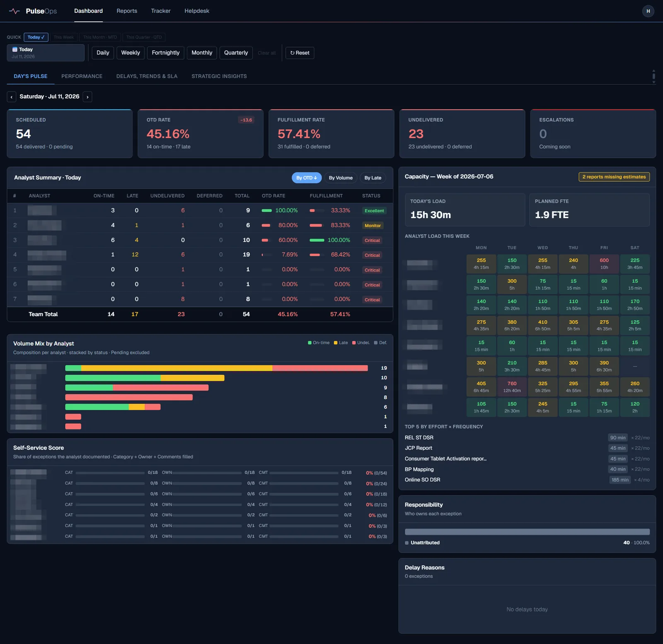This screenshot has height=644, width=663.
Task: Click the Clear all link
Action: (x=266, y=53)
